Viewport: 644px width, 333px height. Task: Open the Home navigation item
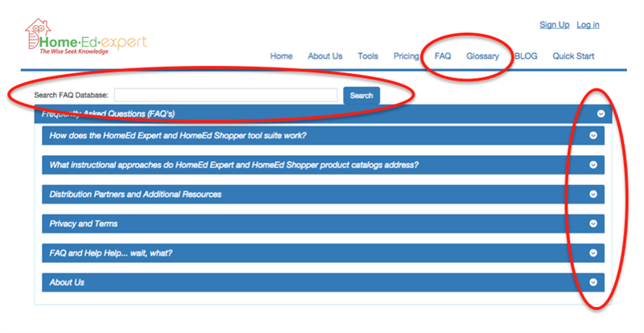coord(281,56)
